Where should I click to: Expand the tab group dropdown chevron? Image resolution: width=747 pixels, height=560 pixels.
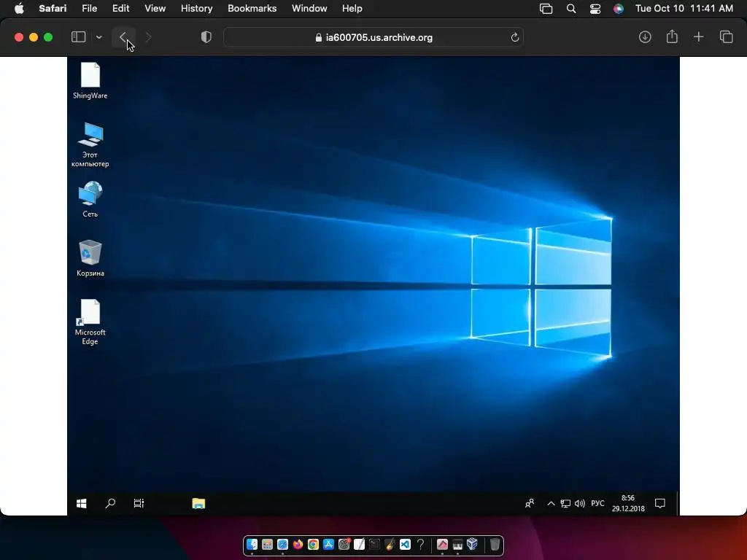tap(98, 37)
